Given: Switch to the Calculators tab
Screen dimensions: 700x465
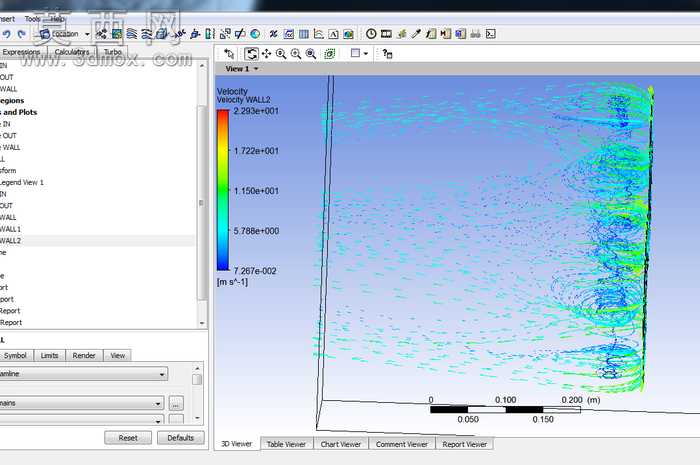Looking at the screenshot, I should [x=72, y=52].
